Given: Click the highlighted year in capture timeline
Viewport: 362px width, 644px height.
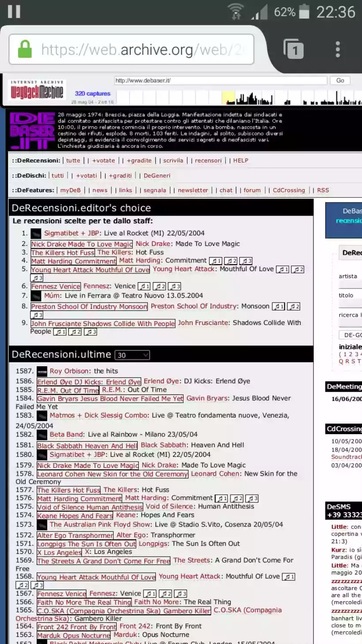Looking at the screenshot, I should (x=228, y=98).
